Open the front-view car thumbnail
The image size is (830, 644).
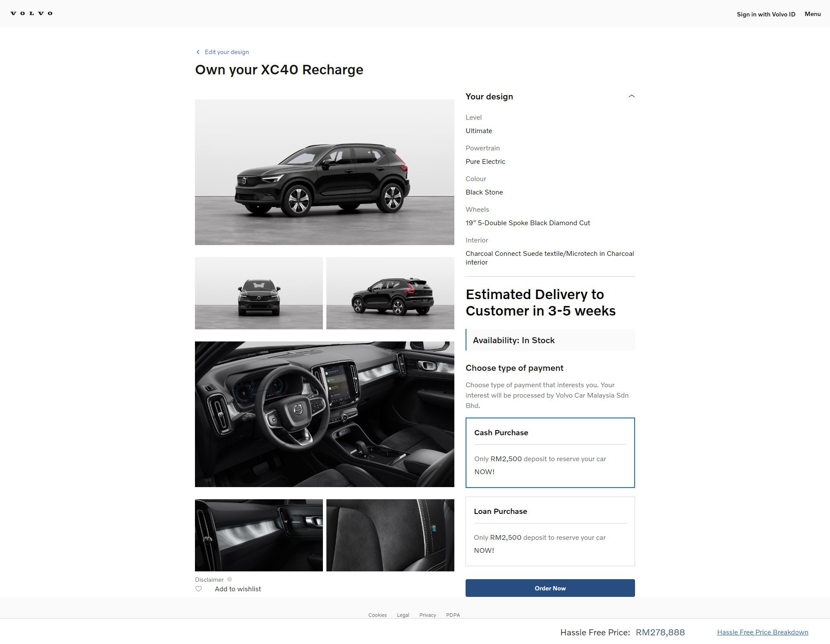tap(259, 293)
